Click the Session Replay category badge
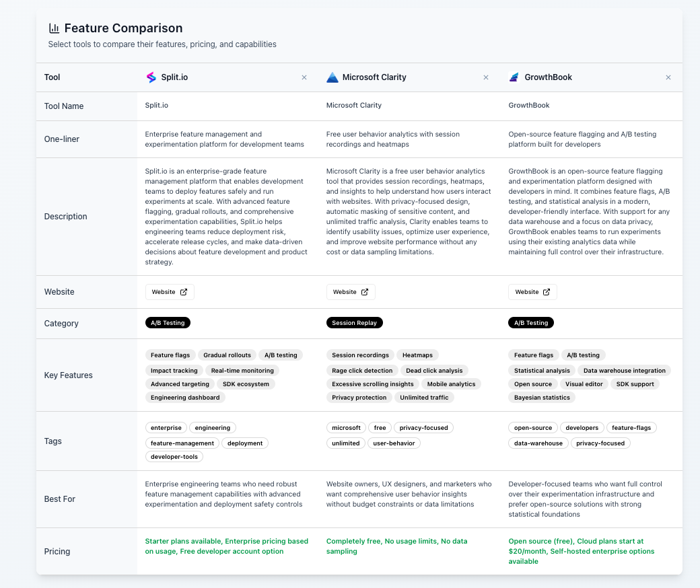The height and width of the screenshot is (588, 700). [355, 322]
